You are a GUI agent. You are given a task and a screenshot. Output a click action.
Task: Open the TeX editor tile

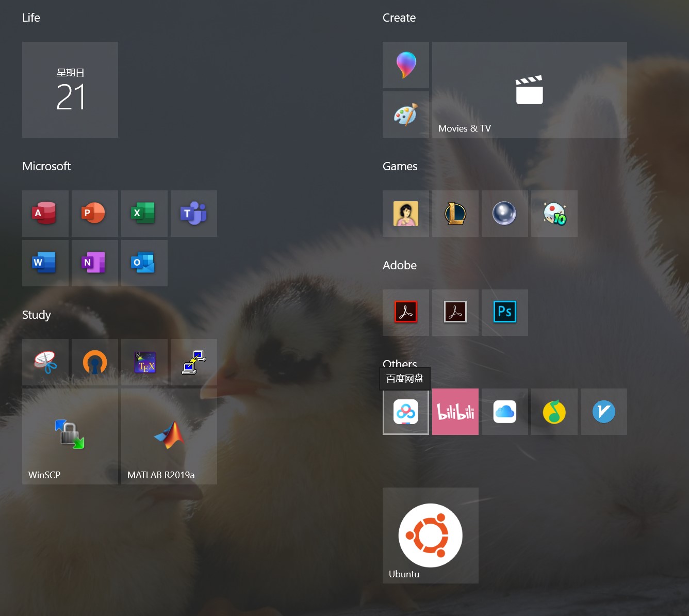click(144, 362)
